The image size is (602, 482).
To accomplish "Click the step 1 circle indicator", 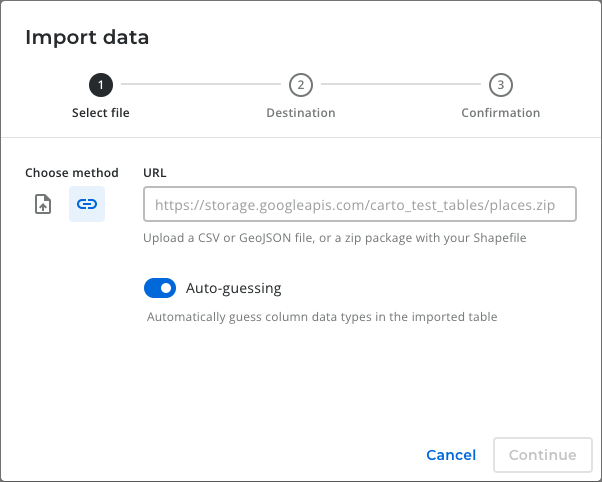I will tap(101, 85).
